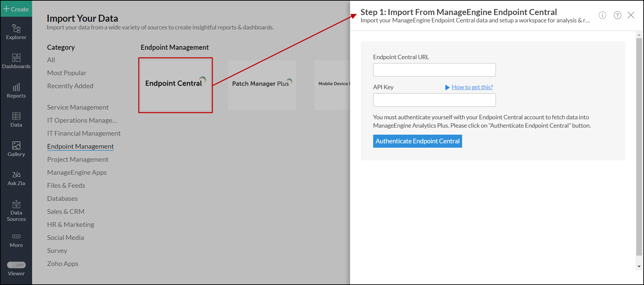Focus the API Key input field
Image resolution: width=644 pixels, height=285 pixels.
point(434,100)
